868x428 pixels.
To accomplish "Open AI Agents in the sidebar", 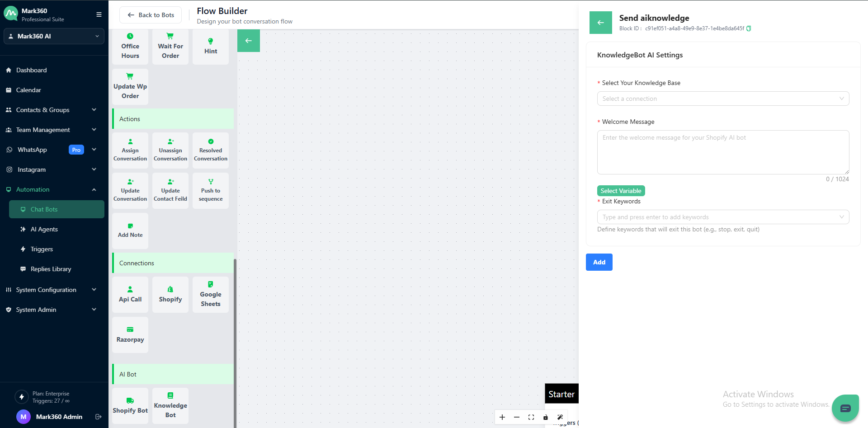I will point(44,229).
